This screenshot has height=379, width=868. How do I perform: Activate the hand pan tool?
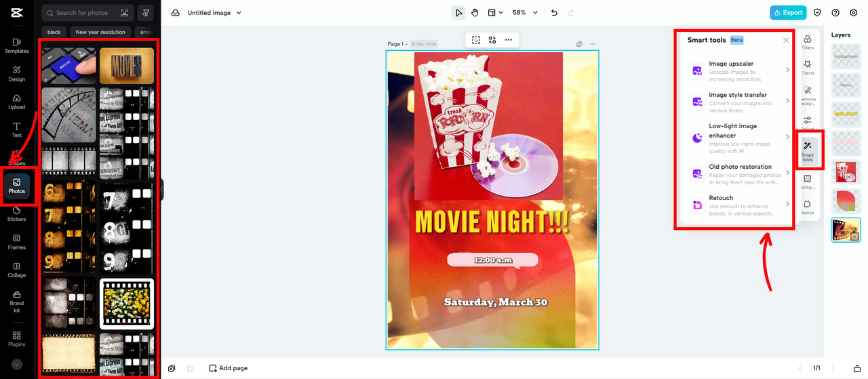(x=475, y=12)
